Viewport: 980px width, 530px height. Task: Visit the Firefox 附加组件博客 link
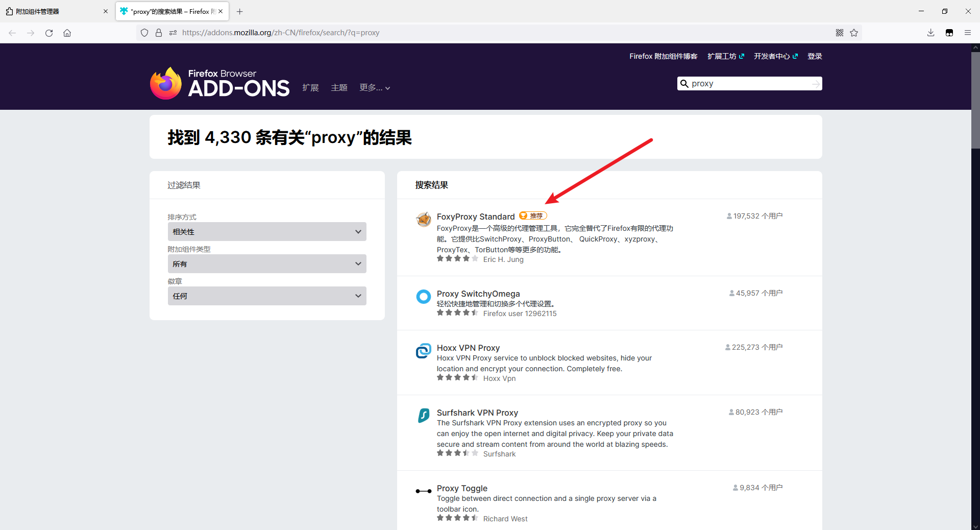663,56
